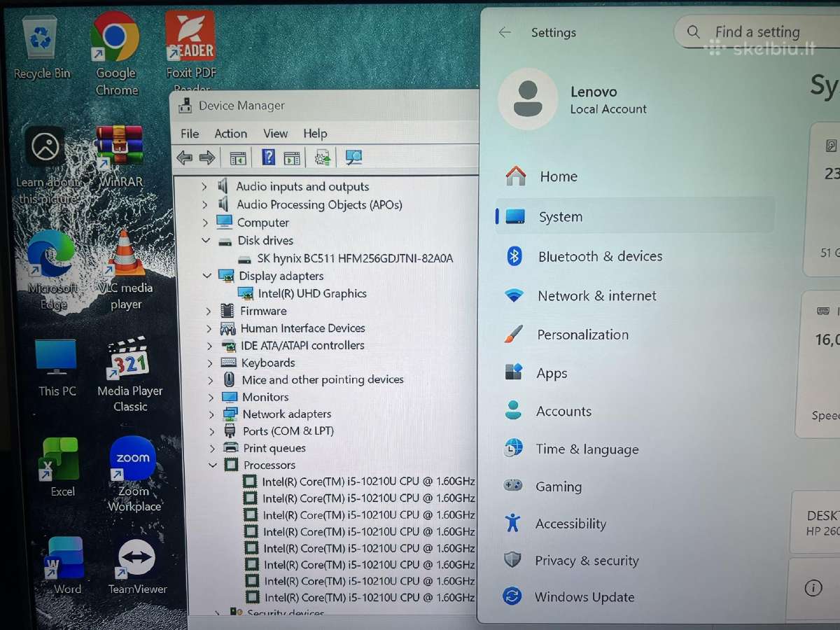
Task: Expand Audio Processing Objects (APOs) node
Action: (x=204, y=204)
